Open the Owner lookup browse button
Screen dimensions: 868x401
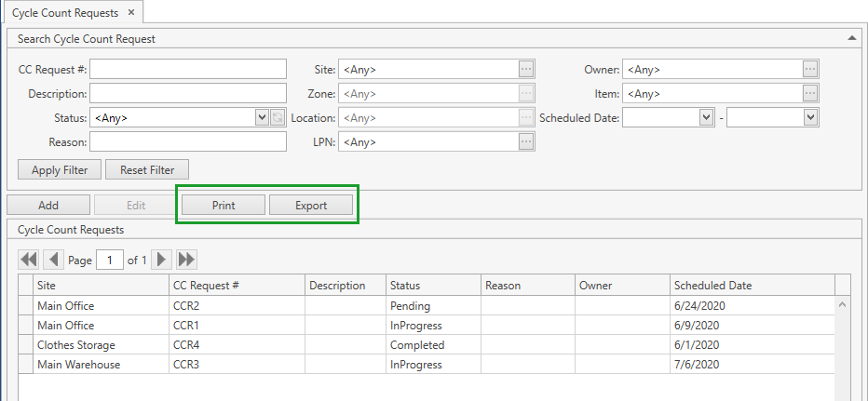coord(810,69)
